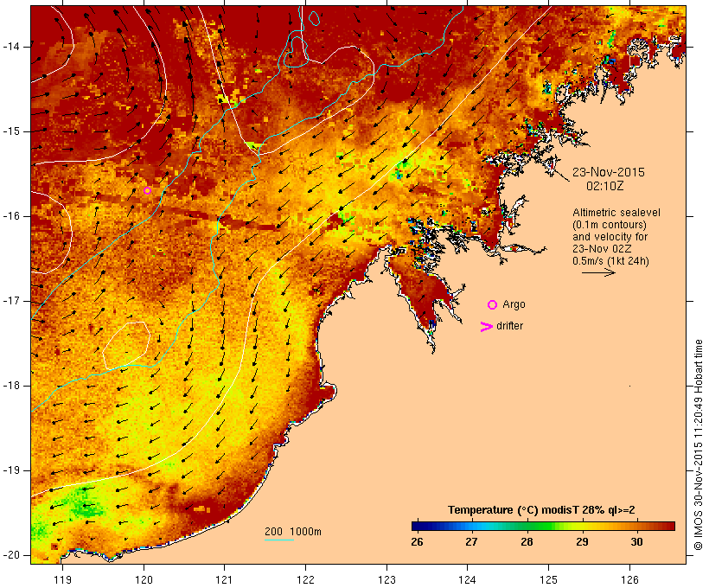Click the '(0.1m contours)' caption line

[610, 225]
